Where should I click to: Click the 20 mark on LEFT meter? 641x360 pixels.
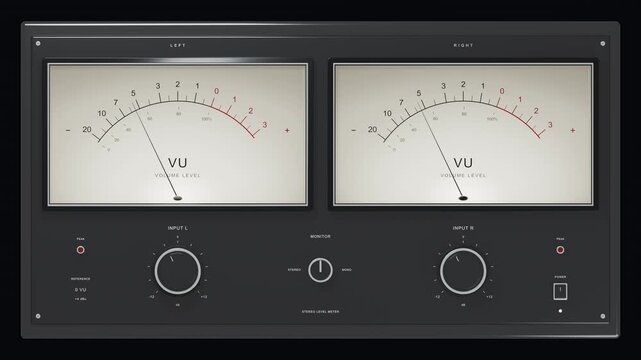(87, 130)
